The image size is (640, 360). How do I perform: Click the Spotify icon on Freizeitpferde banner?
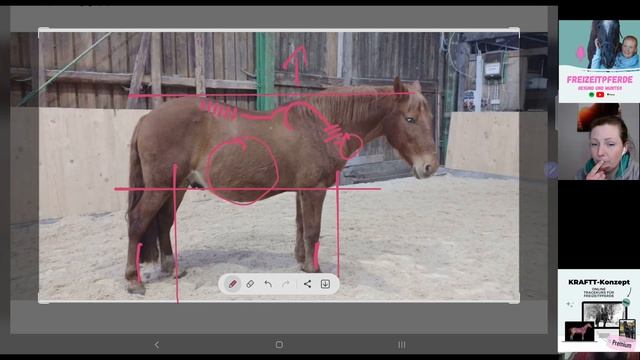coord(591,95)
